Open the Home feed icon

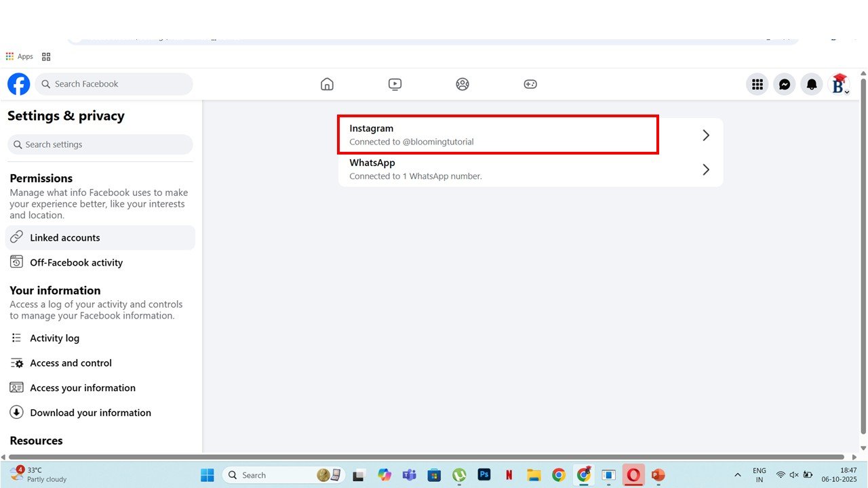[x=327, y=84]
